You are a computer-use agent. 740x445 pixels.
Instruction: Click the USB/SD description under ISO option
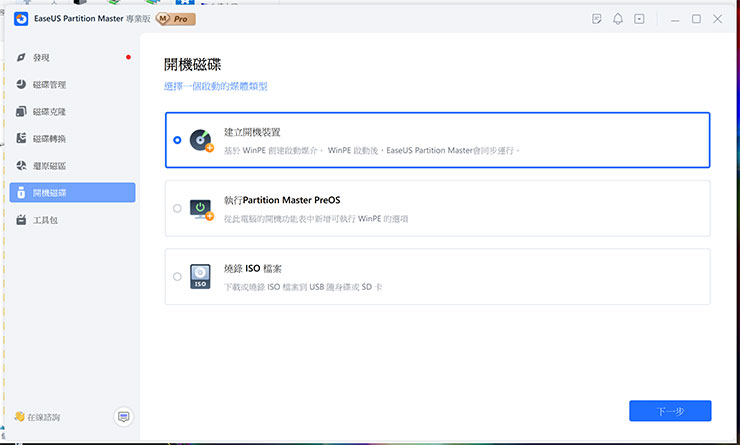[x=303, y=287]
